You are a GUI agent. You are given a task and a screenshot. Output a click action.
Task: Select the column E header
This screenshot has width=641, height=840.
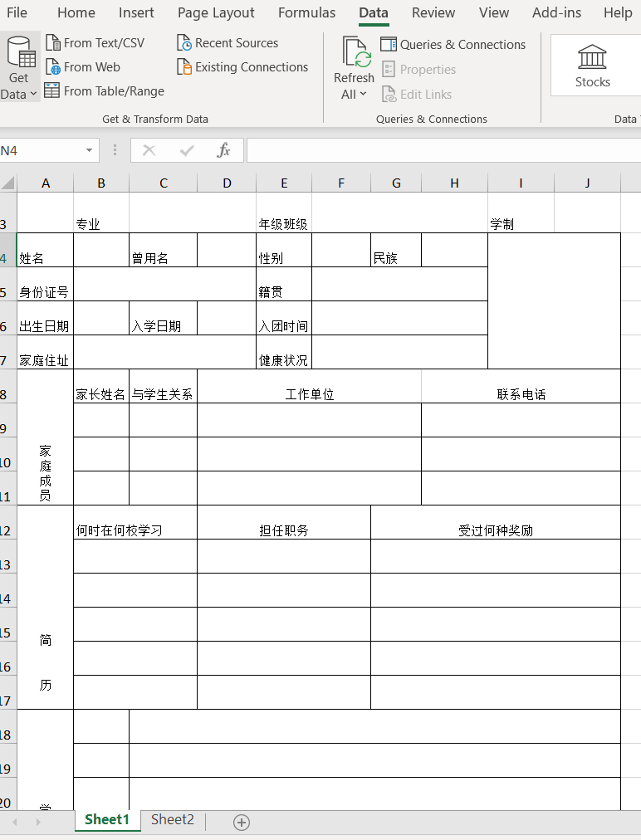coord(284,183)
